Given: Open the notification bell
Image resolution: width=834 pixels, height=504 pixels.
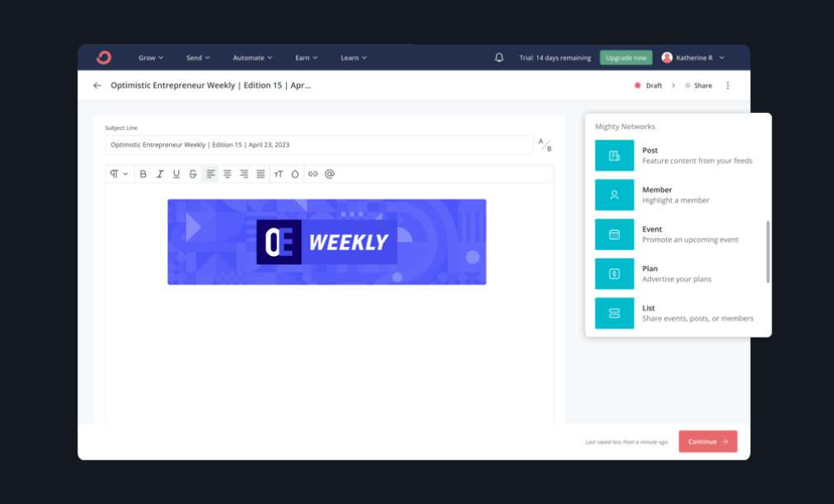Looking at the screenshot, I should pos(499,58).
